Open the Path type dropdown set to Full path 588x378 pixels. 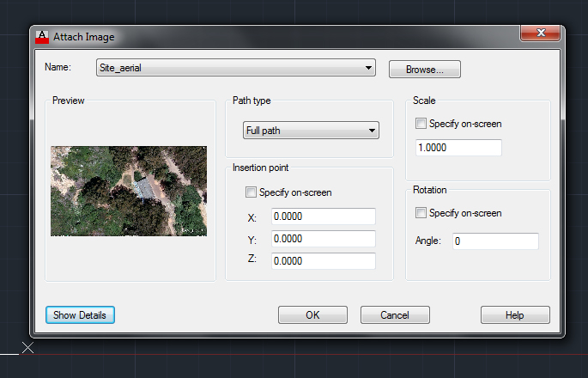311,131
